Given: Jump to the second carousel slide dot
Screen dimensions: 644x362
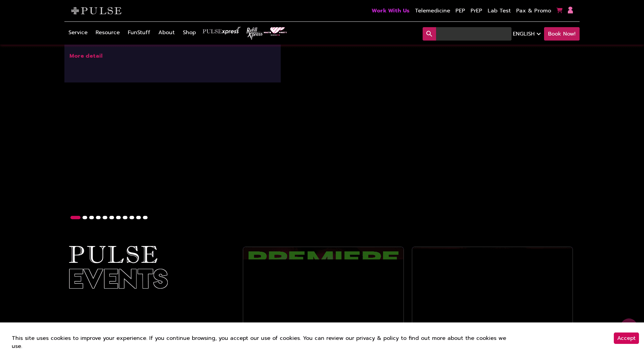Looking at the screenshot, I should tap(85, 218).
